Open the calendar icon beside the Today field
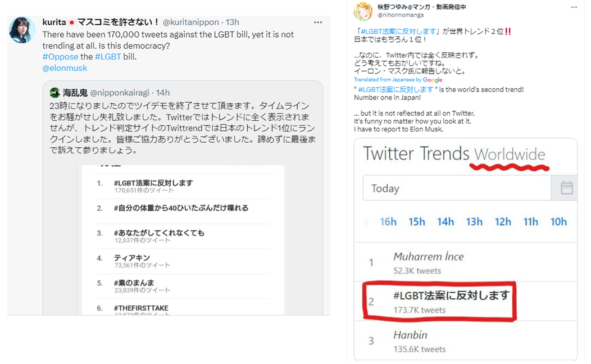The height and width of the screenshot is (364, 591). click(566, 188)
